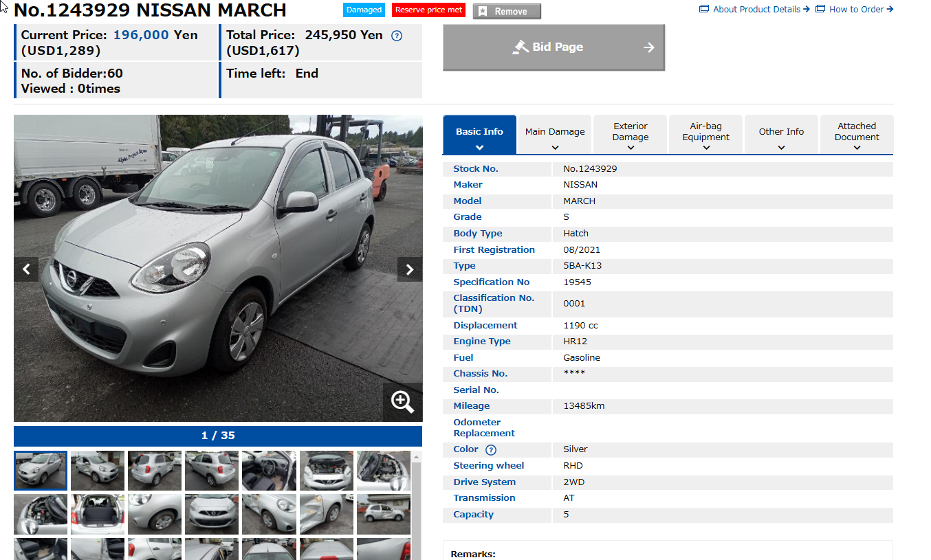The image size is (931, 560).
Task: Advance to next photo with right arrow
Action: (x=410, y=269)
